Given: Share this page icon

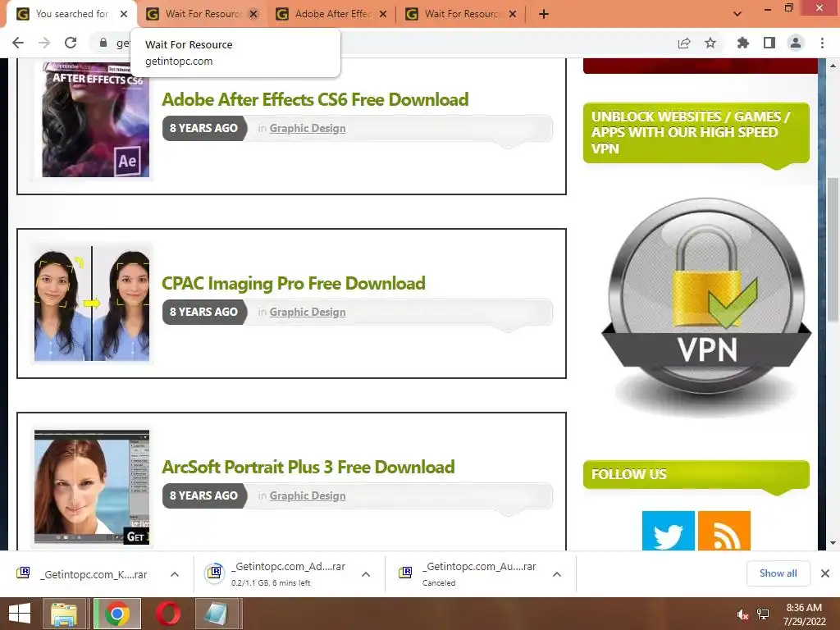Looking at the screenshot, I should 684,43.
